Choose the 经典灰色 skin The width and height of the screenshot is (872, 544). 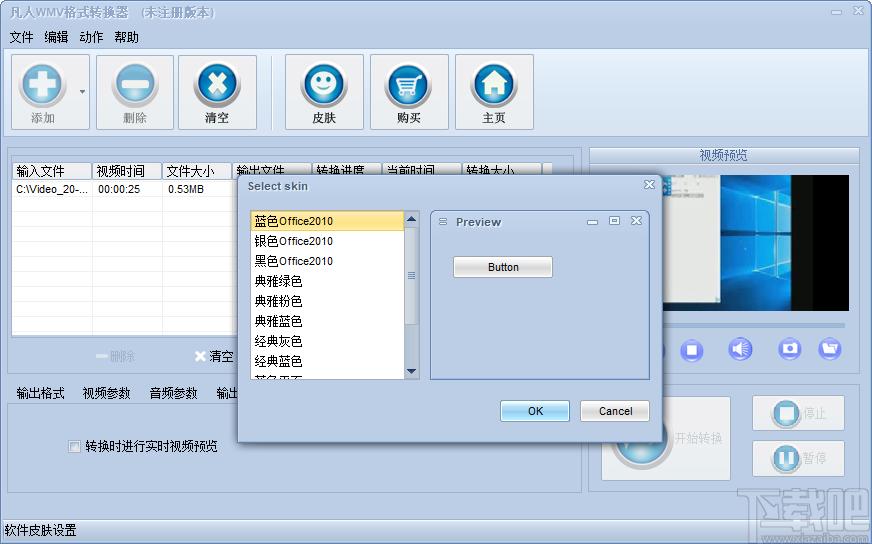pyautogui.click(x=327, y=342)
